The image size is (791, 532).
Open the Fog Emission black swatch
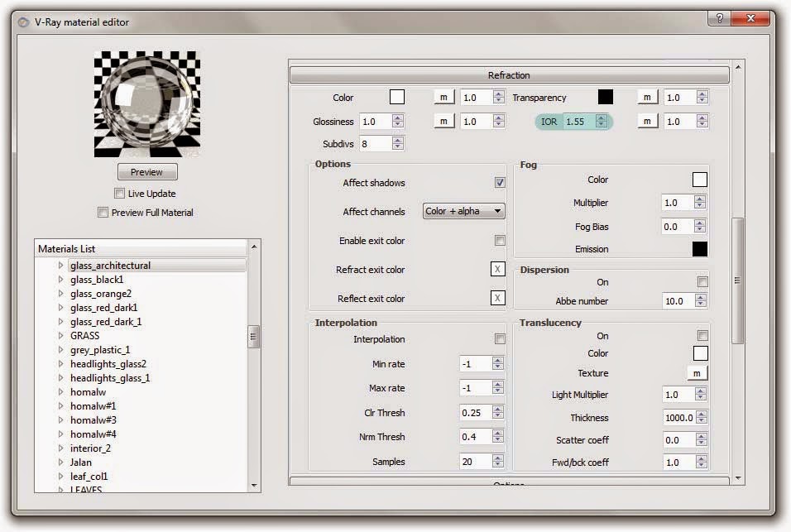click(700, 248)
